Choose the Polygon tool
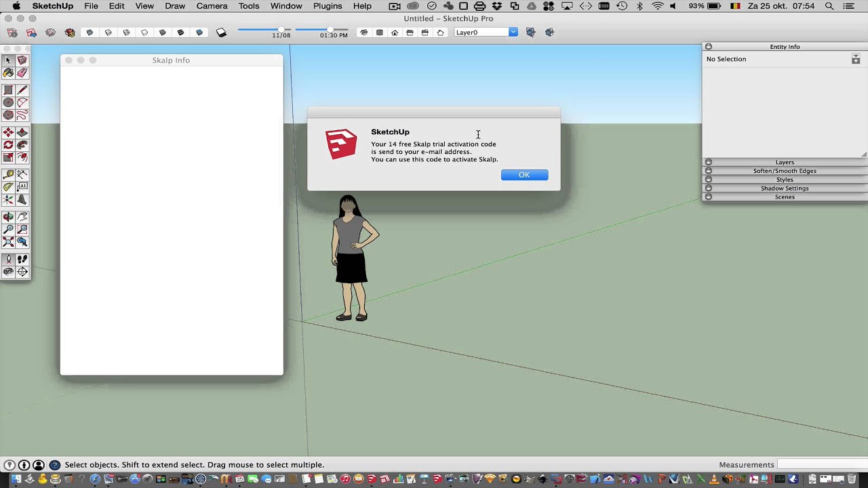This screenshot has height=488, width=868. [8, 115]
